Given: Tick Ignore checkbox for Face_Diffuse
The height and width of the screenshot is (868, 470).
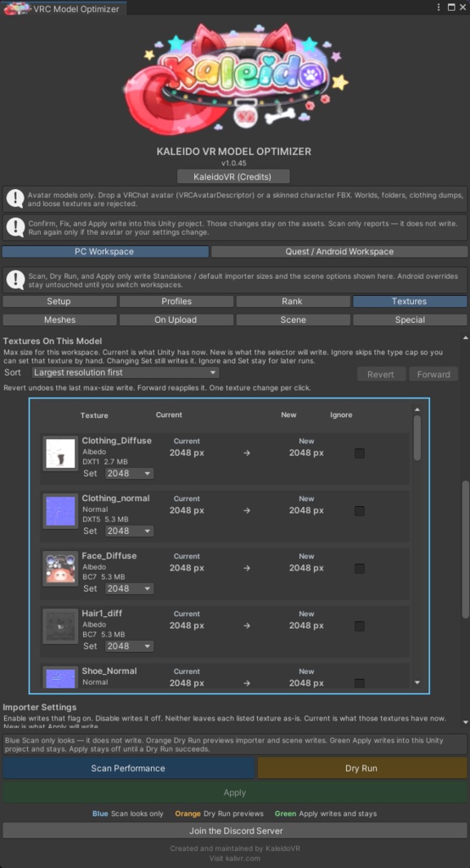Looking at the screenshot, I should point(360,569).
